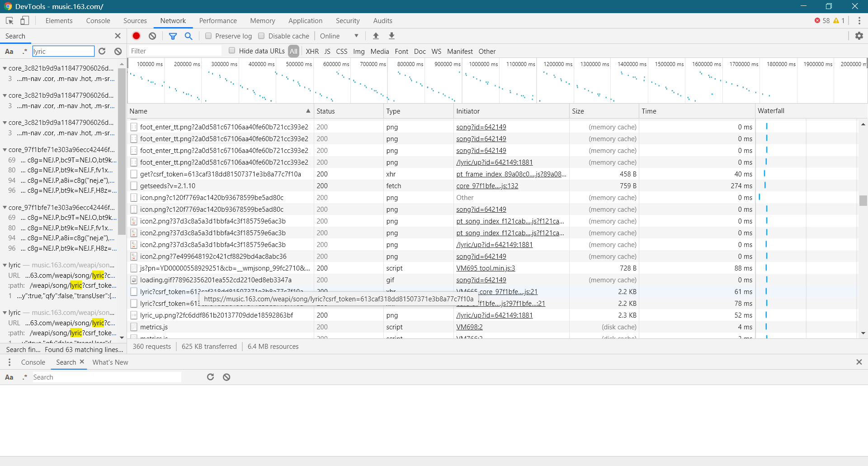
Task: Toggle match case in sidebar search
Action: 9,51
